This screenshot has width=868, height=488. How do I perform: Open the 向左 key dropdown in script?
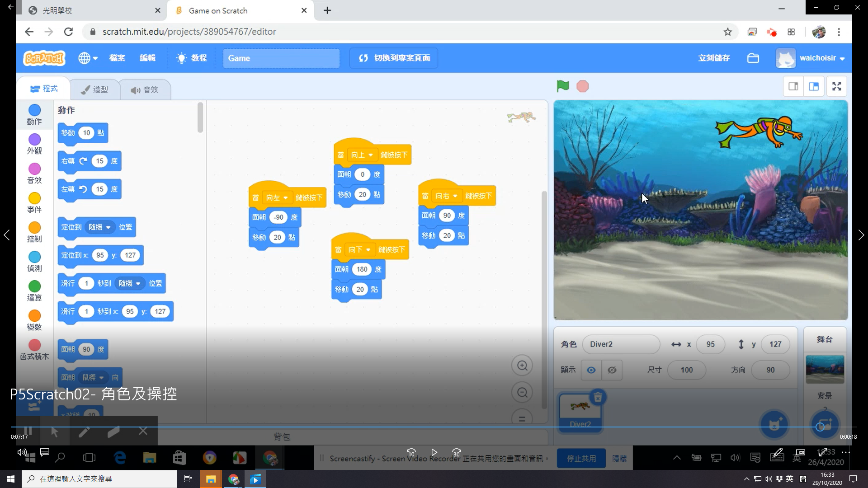click(x=277, y=198)
